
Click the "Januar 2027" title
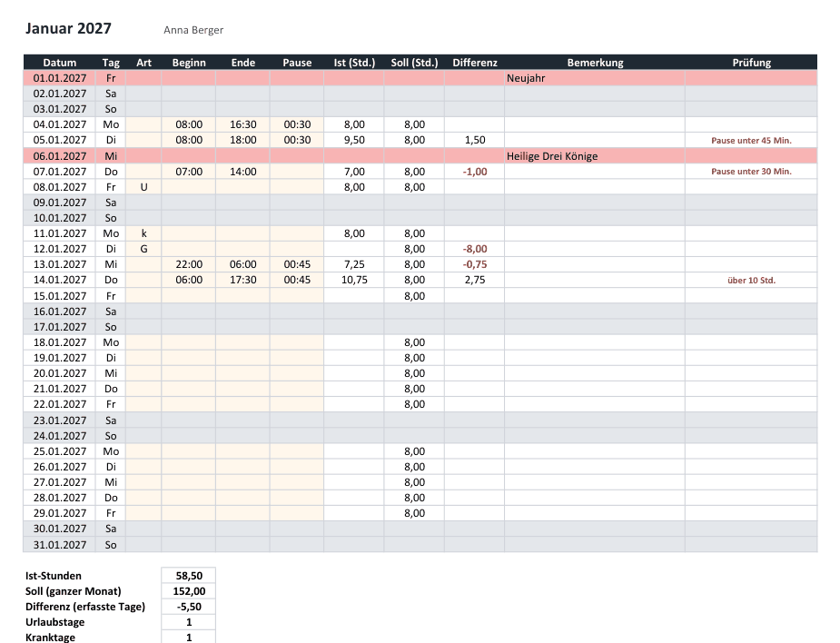point(68,28)
